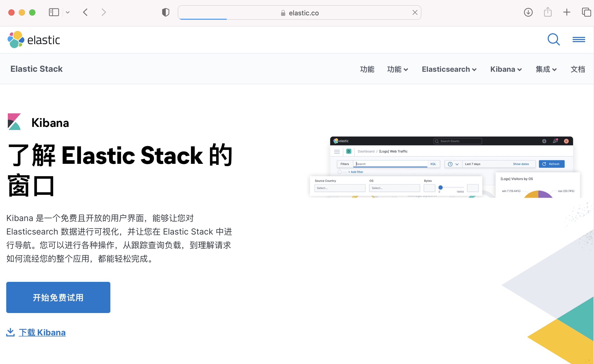Image resolution: width=594 pixels, height=364 pixels.
Task: Show the tab overview
Action: pos(586,12)
